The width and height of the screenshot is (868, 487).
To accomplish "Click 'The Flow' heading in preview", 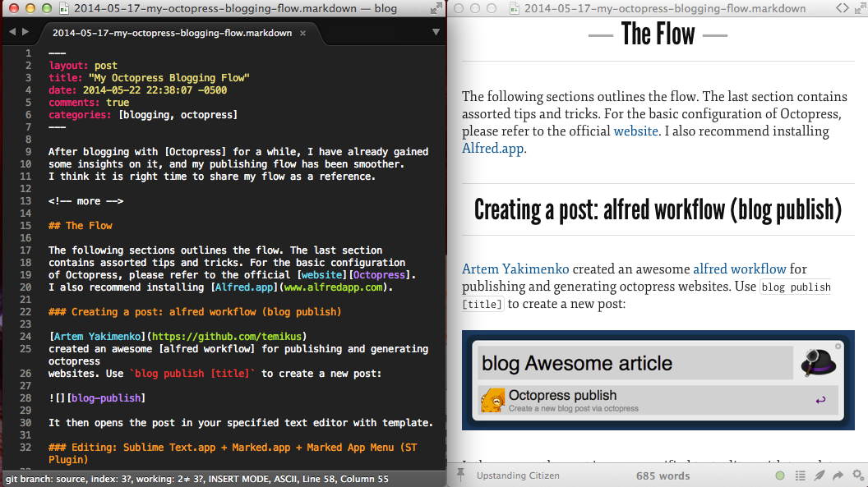I will [658, 34].
